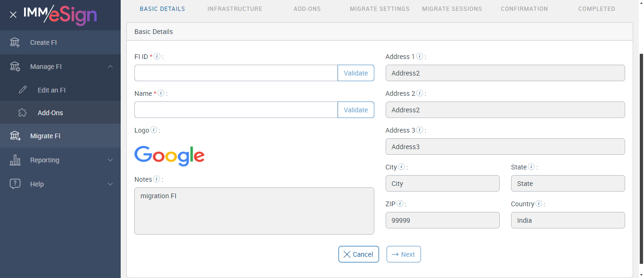Click the info icon beside State label
This screenshot has height=278, width=644.
(x=531, y=167)
